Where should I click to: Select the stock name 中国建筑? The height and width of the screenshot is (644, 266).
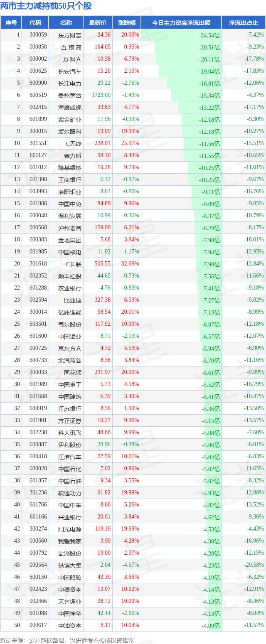tap(70, 396)
